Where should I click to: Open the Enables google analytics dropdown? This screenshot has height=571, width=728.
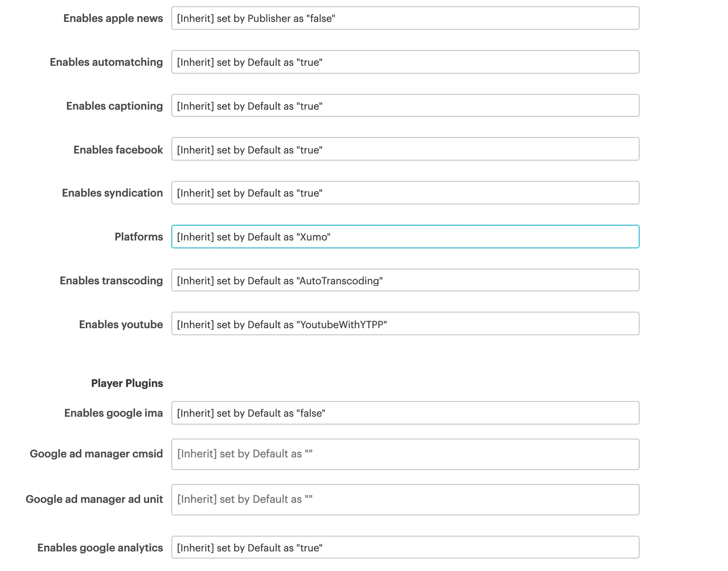click(x=405, y=547)
